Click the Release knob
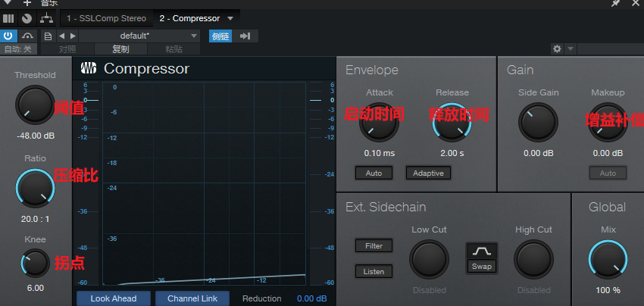Screen dimensions: 644x306 pyautogui.click(x=452, y=123)
